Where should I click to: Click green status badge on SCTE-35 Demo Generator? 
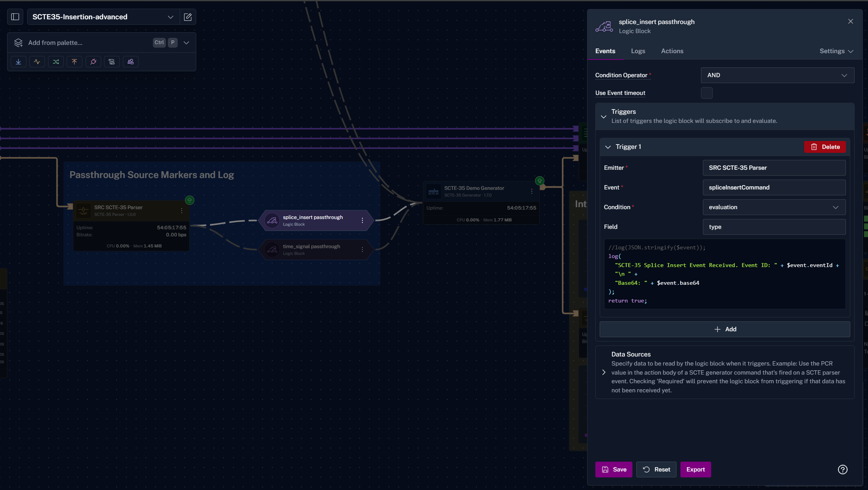(540, 181)
